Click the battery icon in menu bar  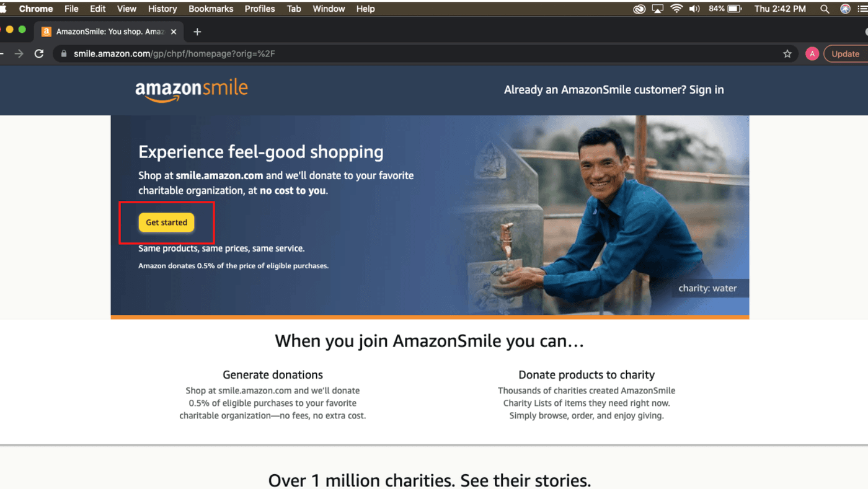coord(735,9)
